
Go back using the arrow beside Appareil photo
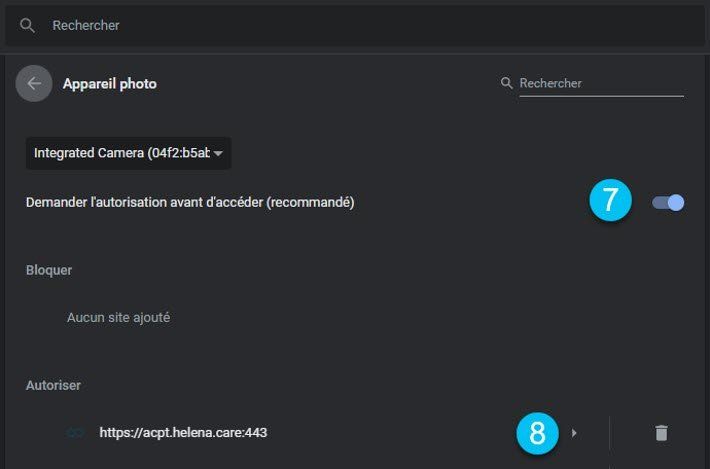34,83
